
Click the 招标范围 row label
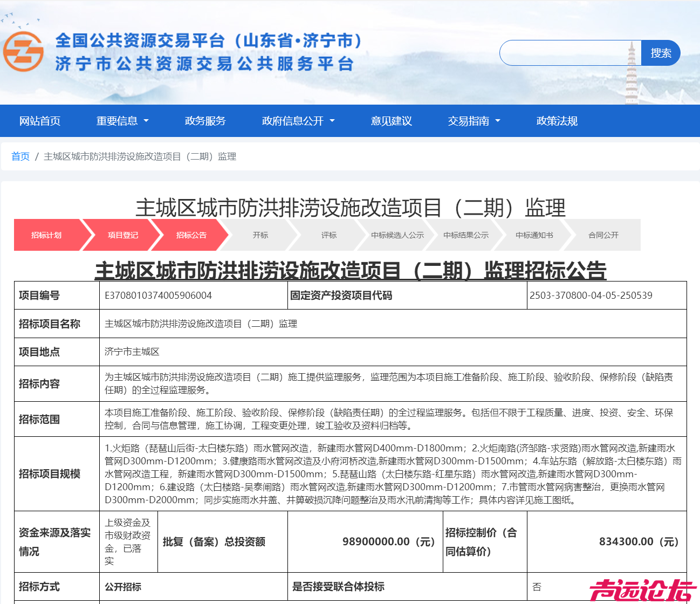coord(39,419)
